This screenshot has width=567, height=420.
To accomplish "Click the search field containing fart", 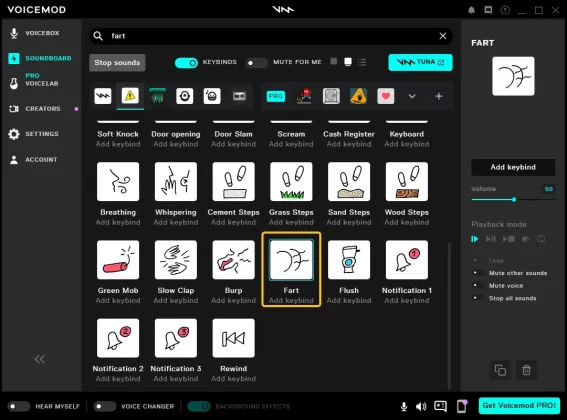I will (x=271, y=36).
